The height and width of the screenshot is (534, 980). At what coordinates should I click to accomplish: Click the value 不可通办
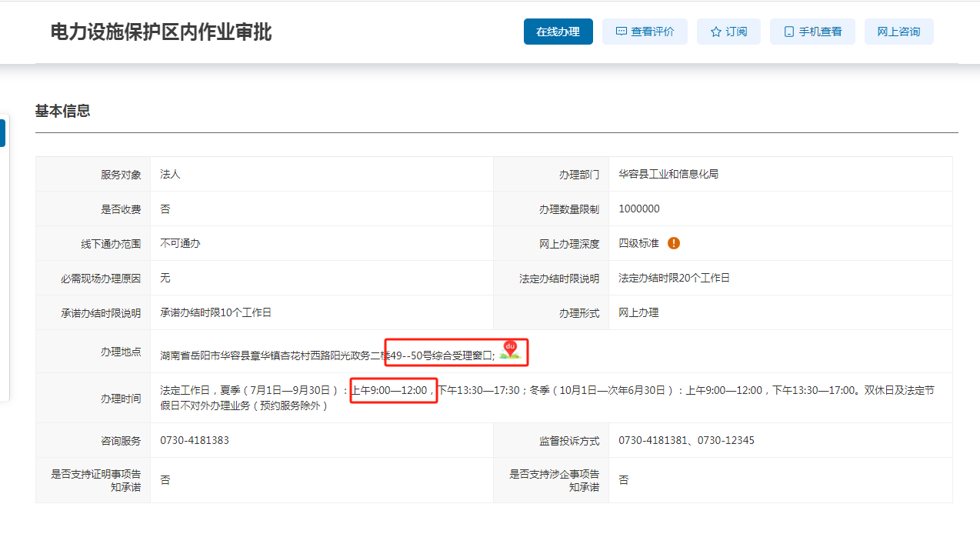click(x=180, y=243)
